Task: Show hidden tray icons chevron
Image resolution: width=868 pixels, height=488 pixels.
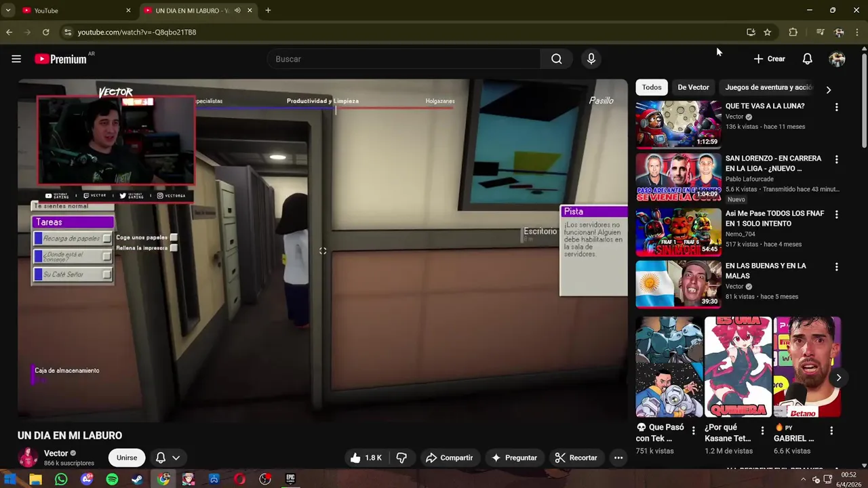Action: pyautogui.click(x=804, y=480)
